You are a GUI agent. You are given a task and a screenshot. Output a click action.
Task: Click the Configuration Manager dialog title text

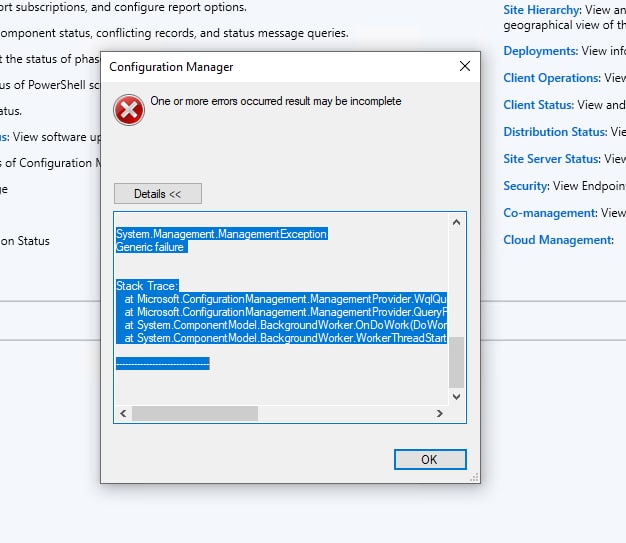pos(171,67)
